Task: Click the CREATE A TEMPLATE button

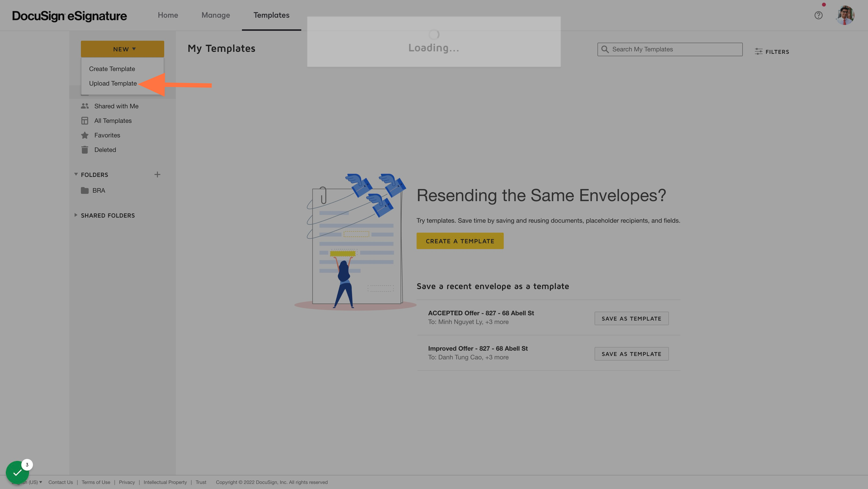Action: (x=460, y=241)
